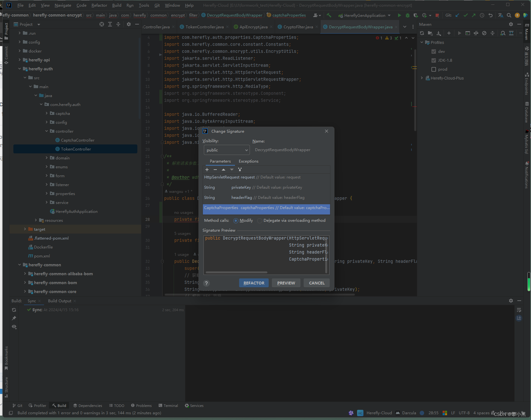Uncheck the dev Maven profile
This screenshot has width=531, height=420.
[x=434, y=51]
